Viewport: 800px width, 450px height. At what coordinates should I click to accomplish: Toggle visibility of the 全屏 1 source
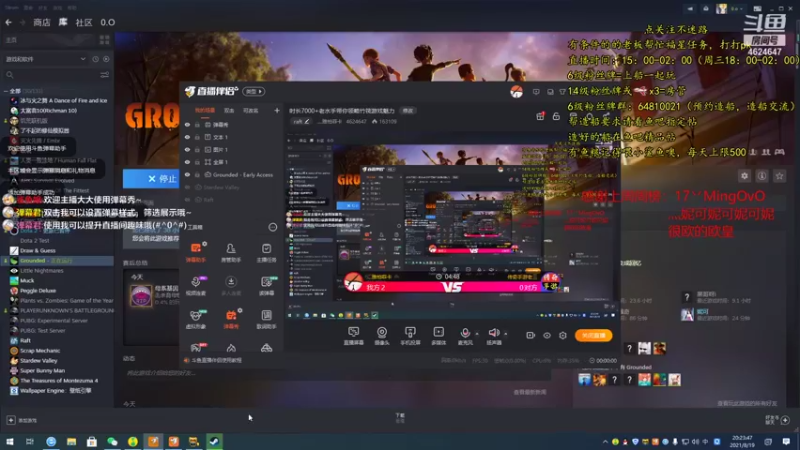click(x=187, y=162)
